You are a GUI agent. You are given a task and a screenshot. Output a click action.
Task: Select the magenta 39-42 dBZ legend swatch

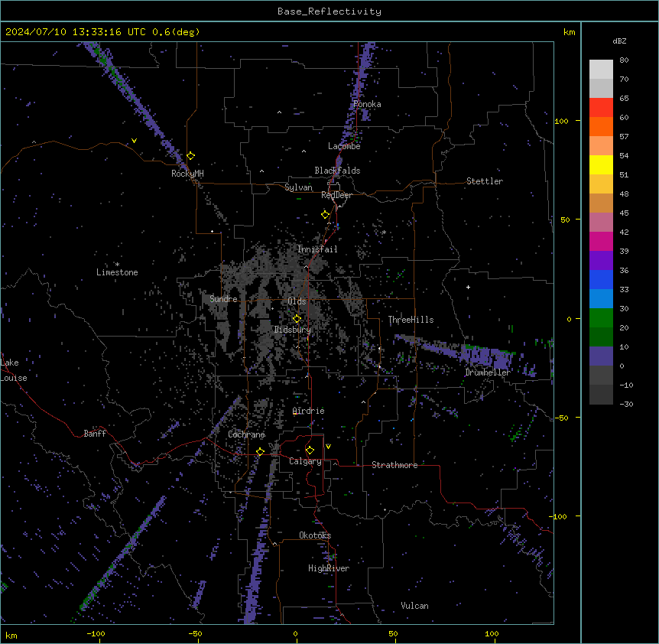601,241
